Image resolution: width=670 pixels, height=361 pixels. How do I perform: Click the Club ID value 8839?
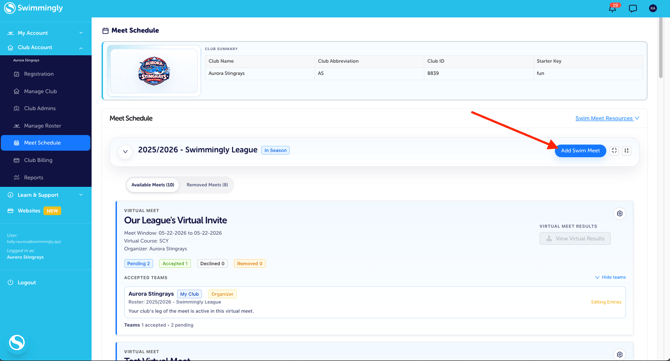point(433,73)
